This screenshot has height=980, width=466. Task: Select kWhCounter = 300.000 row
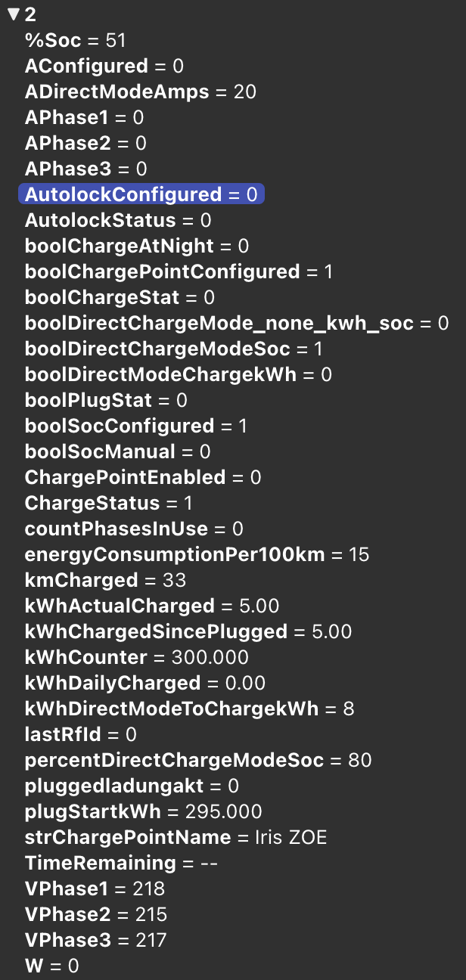click(136, 658)
